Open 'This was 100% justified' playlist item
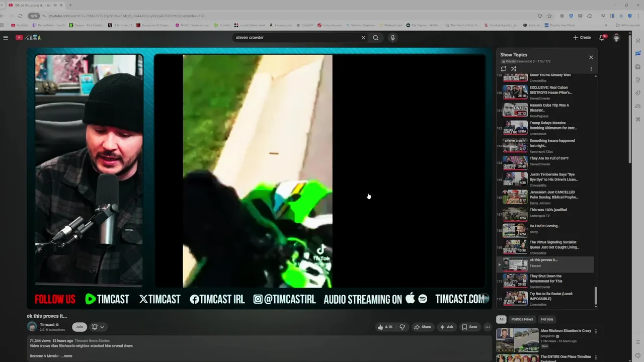 [x=546, y=215]
